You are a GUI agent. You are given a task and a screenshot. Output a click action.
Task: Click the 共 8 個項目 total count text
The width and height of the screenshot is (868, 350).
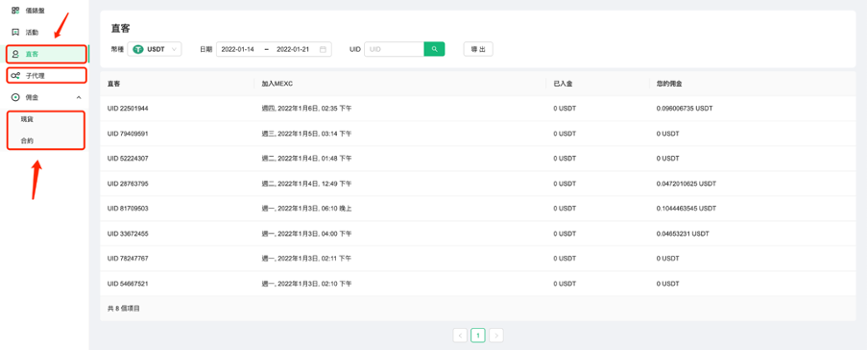click(124, 309)
